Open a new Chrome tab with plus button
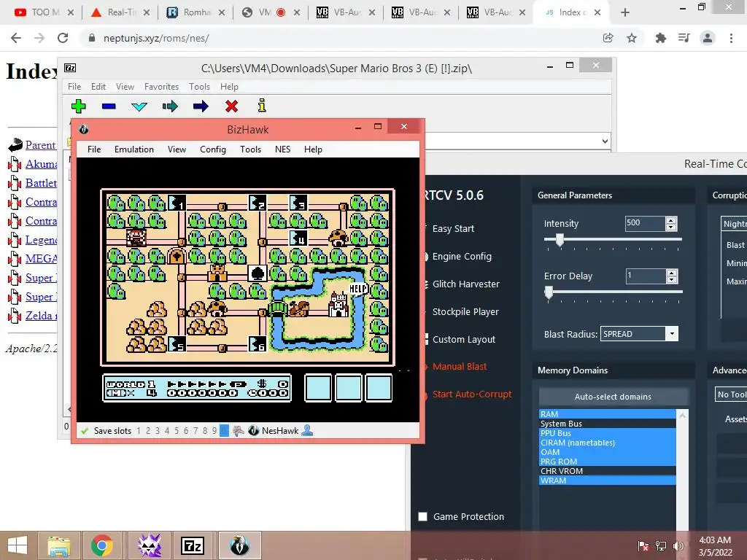Screen dimensions: 747x560 point(625,13)
